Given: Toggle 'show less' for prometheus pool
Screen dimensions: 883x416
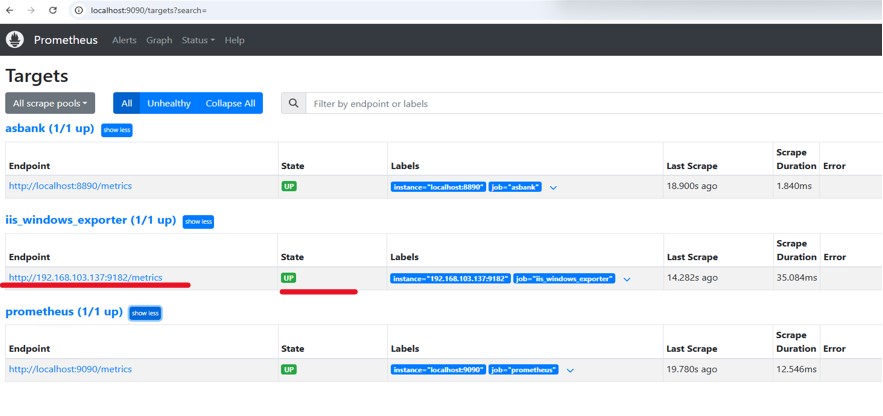Looking at the screenshot, I should [145, 313].
